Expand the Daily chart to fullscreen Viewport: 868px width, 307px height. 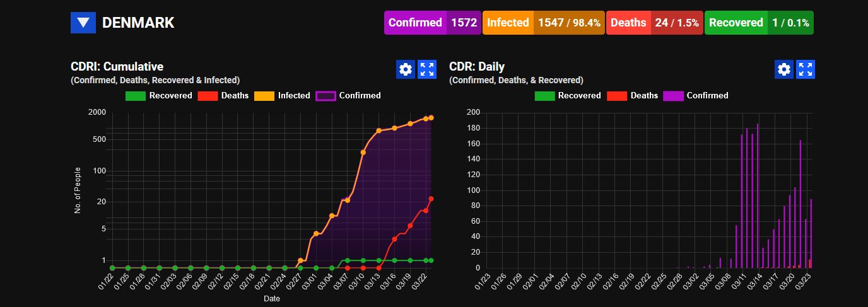pyautogui.click(x=806, y=69)
